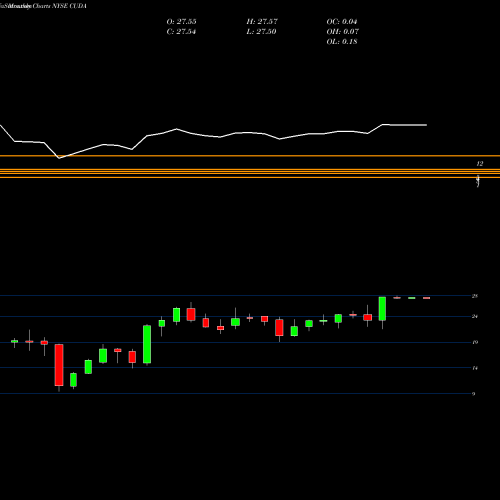
Task: Click the 'OC: 0.04' value
Action: [x=342, y=22]
